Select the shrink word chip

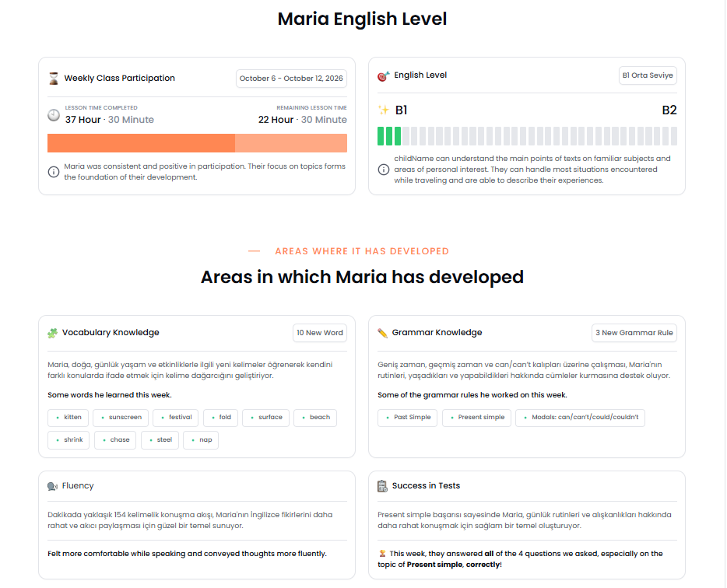tap(68, 439)
